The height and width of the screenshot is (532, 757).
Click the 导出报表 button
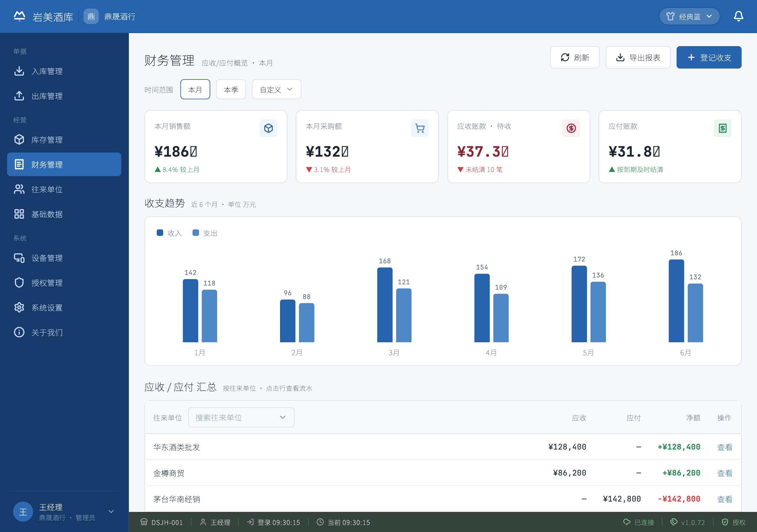pos(638,57)
